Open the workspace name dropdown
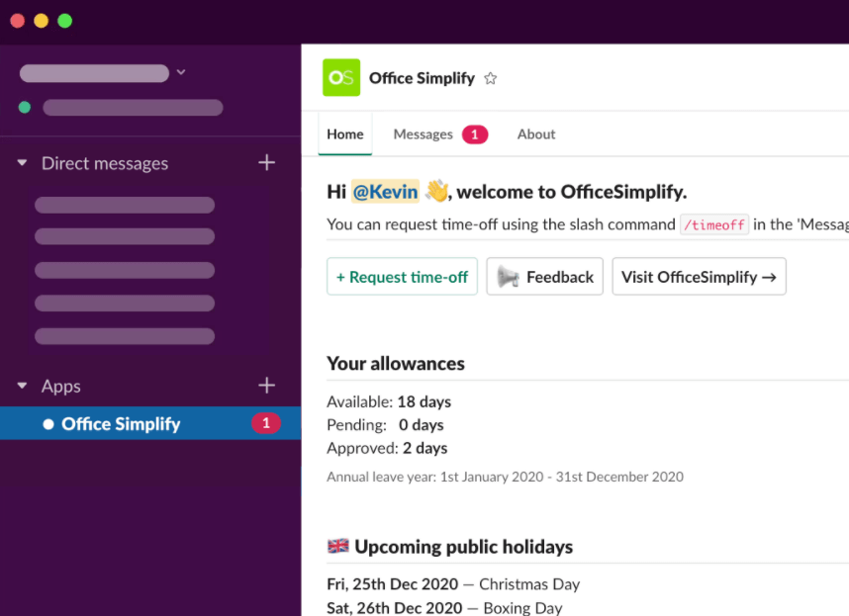The height and width of the screenshot is (616, 849). (x=179, y=71)
